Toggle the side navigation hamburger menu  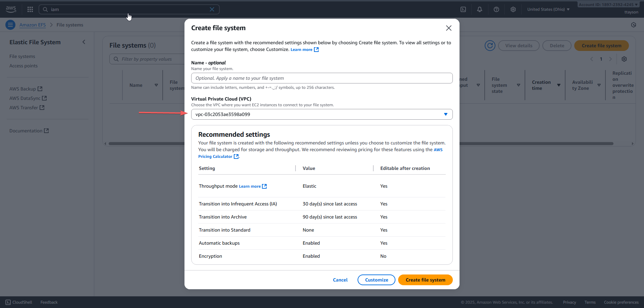(x=10, y=25)
